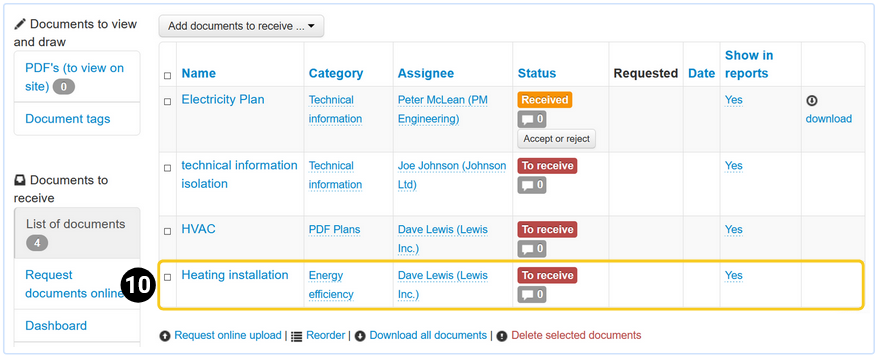
Task: Check the Electricity Plan row checkbox
Action: coord(167,101)
